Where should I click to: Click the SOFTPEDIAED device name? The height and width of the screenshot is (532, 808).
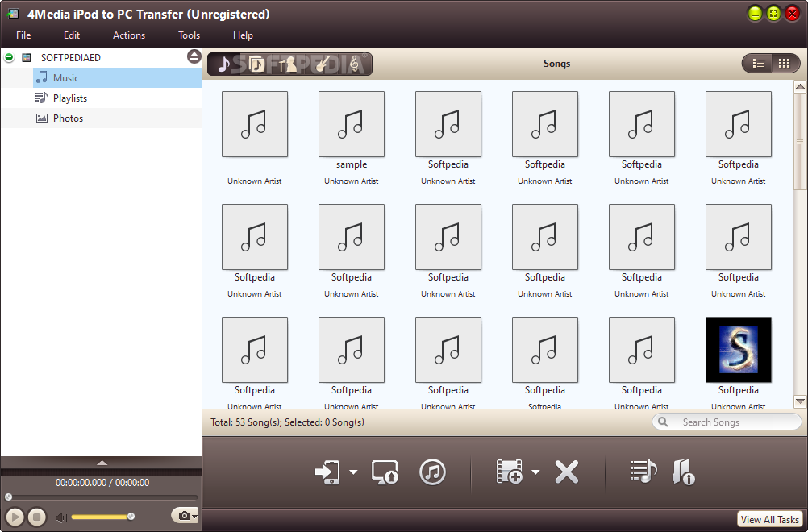pyautogui.click(x=71, y=58)
